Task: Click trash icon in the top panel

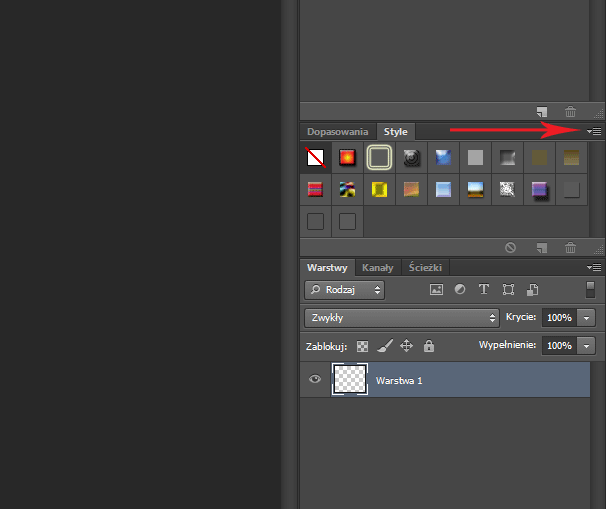Action: [x=570, y=111]
